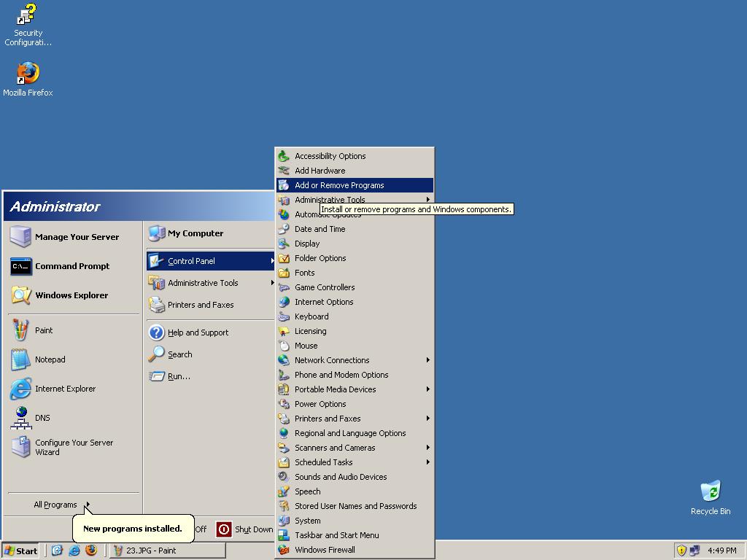This screenshot has height=560, width=747.
Task: Open Power Options entry
Action: [x=355, y=404]
